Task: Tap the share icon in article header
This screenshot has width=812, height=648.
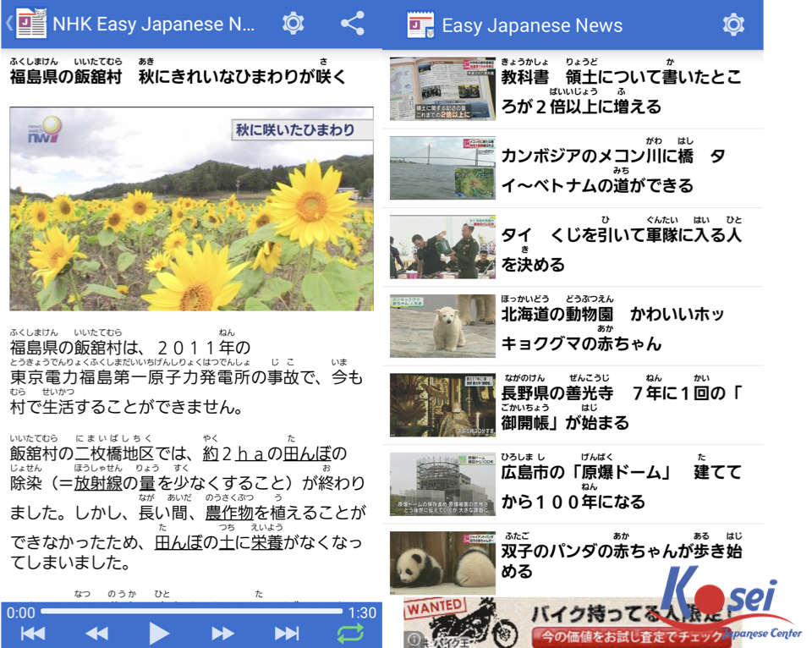Action: click(x=353, y=24)
